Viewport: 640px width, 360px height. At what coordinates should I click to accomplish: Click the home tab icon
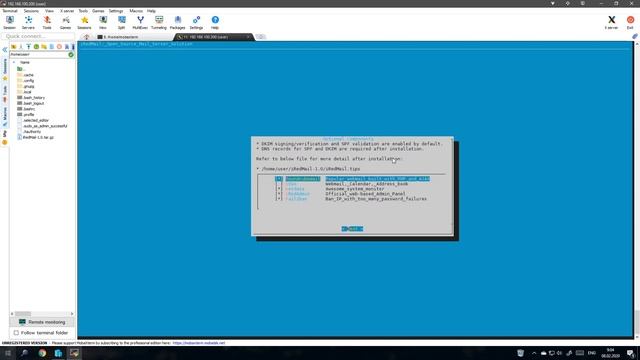[x=86, y=37]
